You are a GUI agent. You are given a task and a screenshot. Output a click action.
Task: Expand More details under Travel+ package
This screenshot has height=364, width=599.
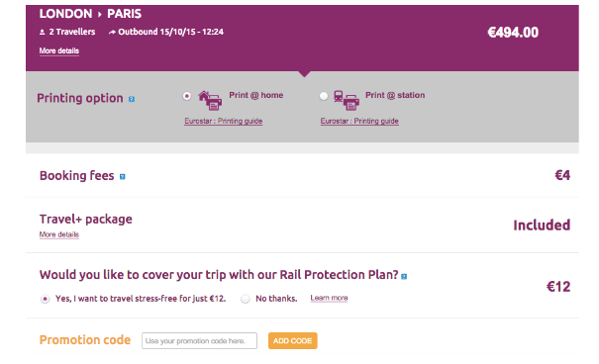pos(59,234)
